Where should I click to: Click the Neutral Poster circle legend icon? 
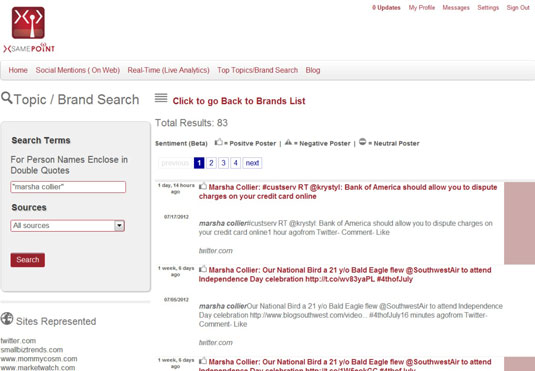(x=363, y=142)
